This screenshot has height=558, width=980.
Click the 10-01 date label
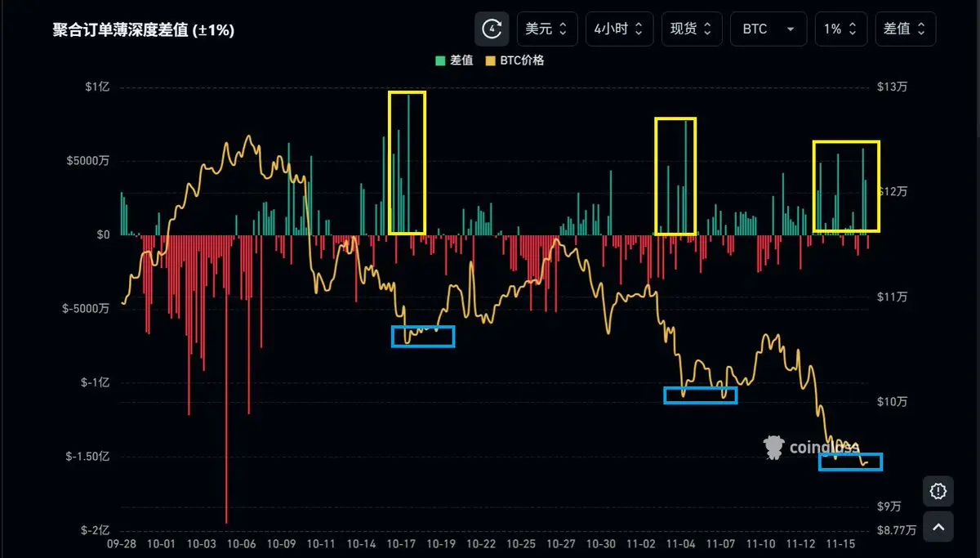click(x=162, y=543)
